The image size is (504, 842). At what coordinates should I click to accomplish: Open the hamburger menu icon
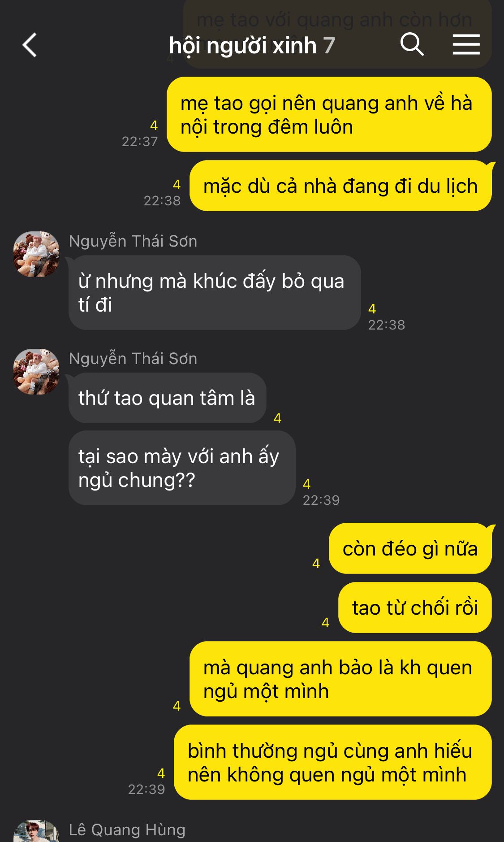pyautogui.click(x=466, y=44)
